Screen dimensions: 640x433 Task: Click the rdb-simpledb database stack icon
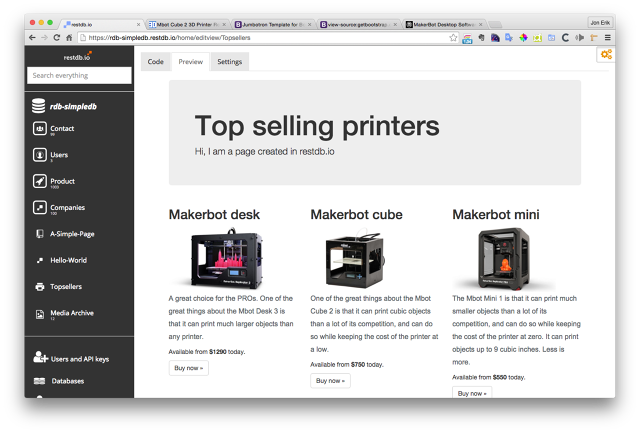point(39,106)
